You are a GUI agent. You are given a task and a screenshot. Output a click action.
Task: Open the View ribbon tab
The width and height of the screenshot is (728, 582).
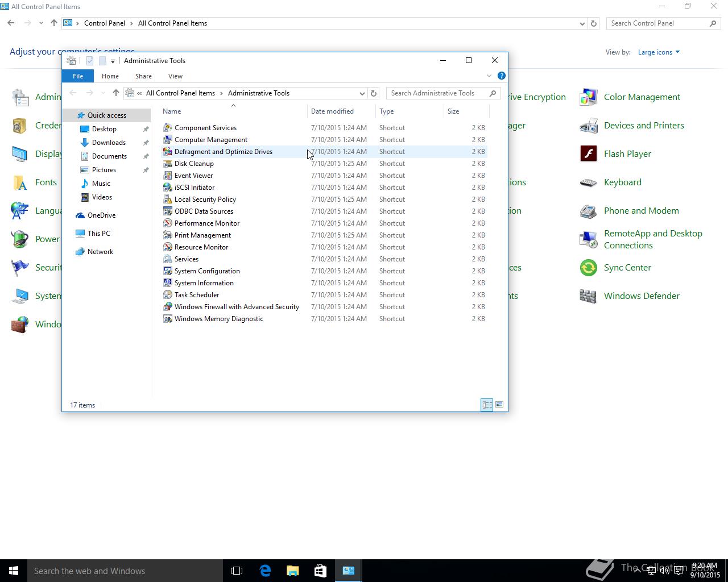tap(175, 76)
